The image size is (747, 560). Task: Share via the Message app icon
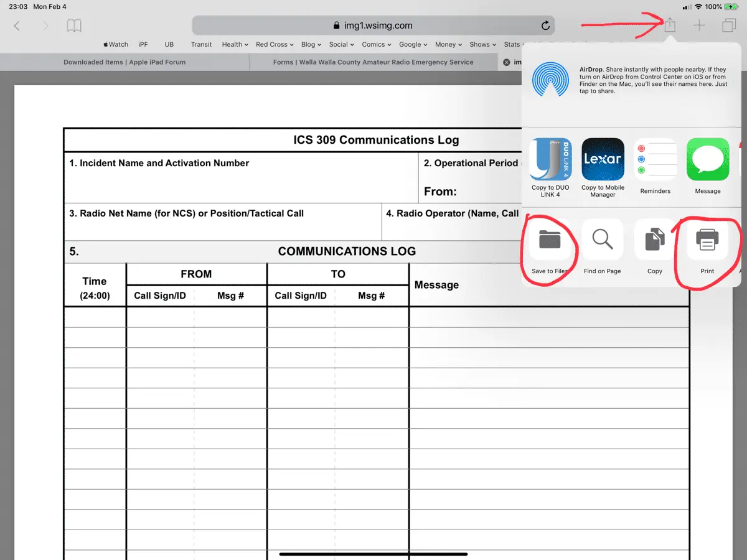708,160
